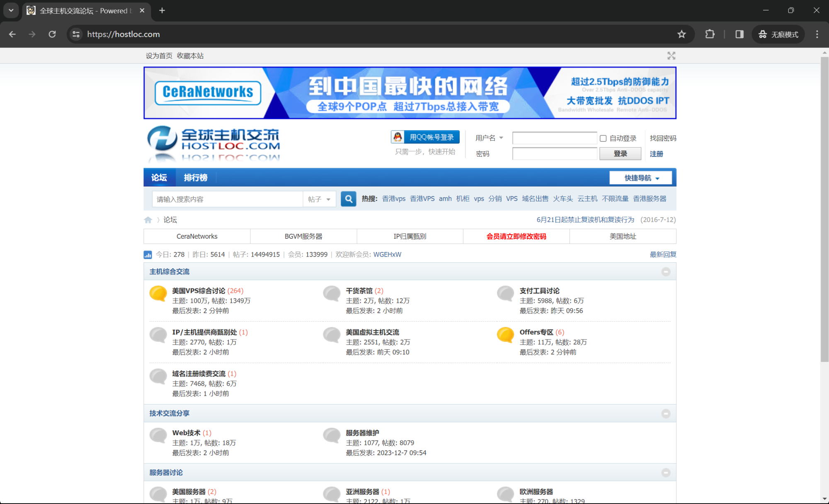Click the fullscreen expand icon above the banner
Screen dimensions: 829x504
671,55
